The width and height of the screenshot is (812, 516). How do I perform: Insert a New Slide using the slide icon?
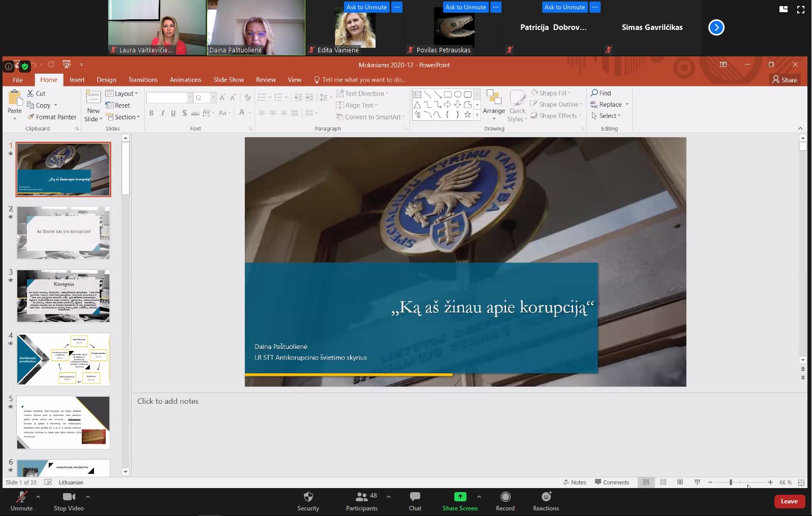pyautogui.click(x=93, y=97)
